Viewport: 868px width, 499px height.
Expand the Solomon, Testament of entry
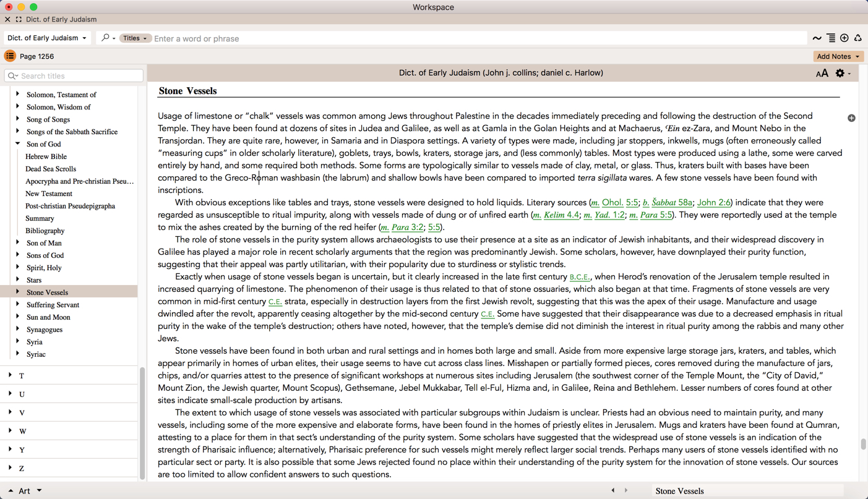tap(17, 94)
